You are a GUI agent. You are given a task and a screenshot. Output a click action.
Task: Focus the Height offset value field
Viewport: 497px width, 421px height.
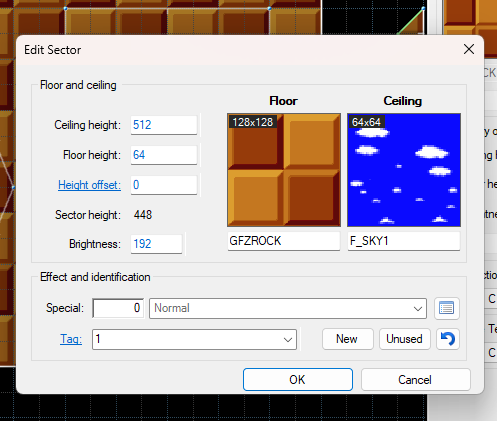(x=164, y=185)
